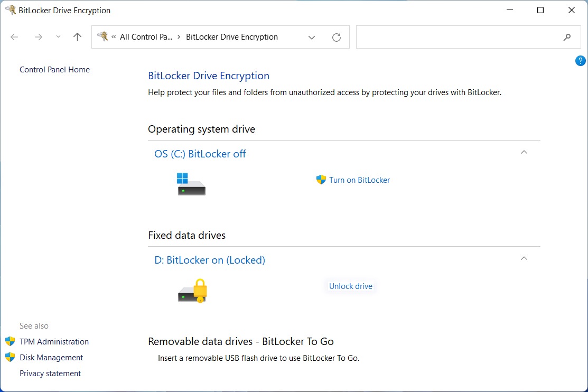This screenshot has width=588, height=392.
Task: Collapse the OS (C:) drive section
Action: click(x=524, y=152)
